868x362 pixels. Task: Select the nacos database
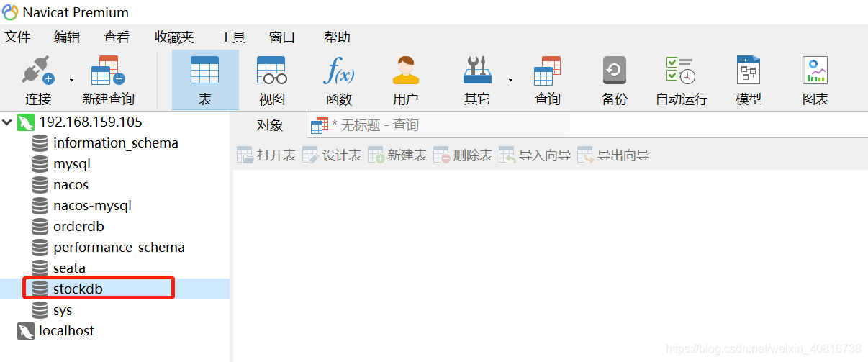pos(71,184)
